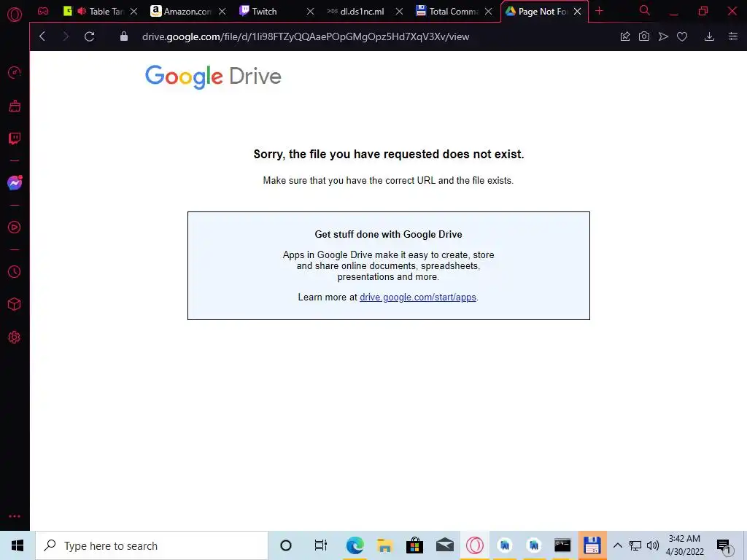Open Messenger in the sidebar
Viewport: 747px width, 560px height.
click(x=15, y=183)
